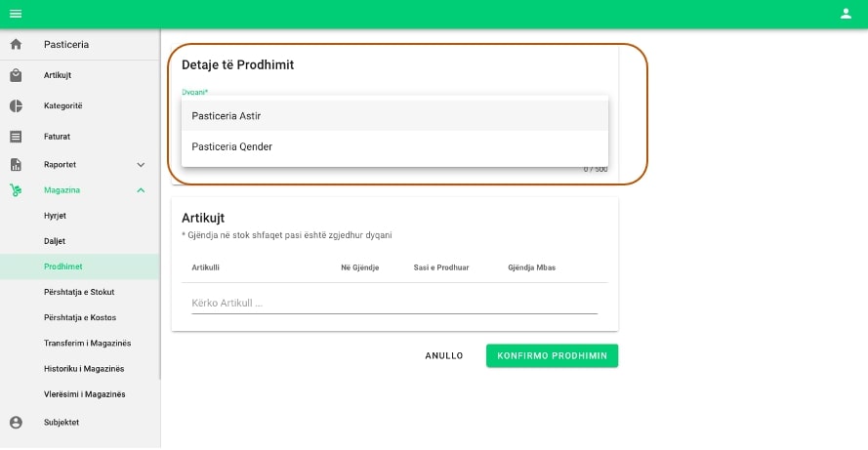Click the Magazina warehouse cart icon
The image size is (868, 450).
click(x=16, y=190)
